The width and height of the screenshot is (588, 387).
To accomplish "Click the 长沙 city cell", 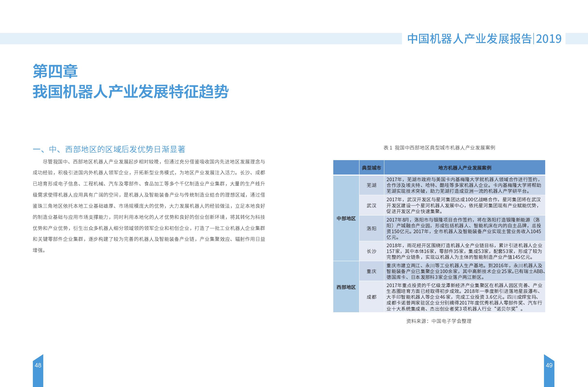I will (x=371, y=251).
